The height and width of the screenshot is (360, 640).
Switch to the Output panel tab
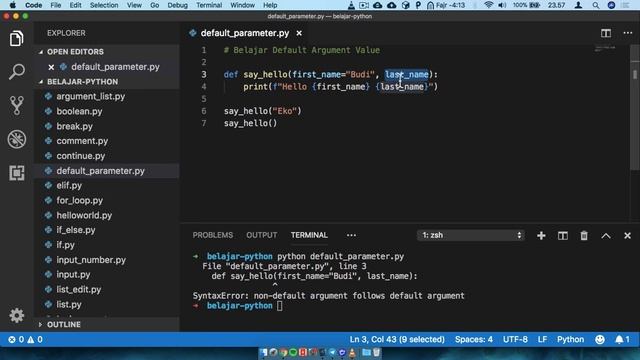(262, 235)
